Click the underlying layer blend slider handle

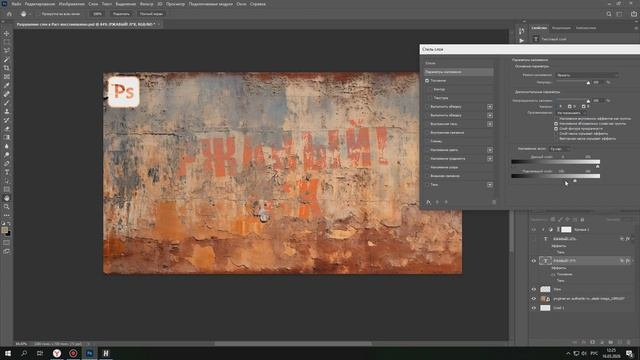(575, 180)
